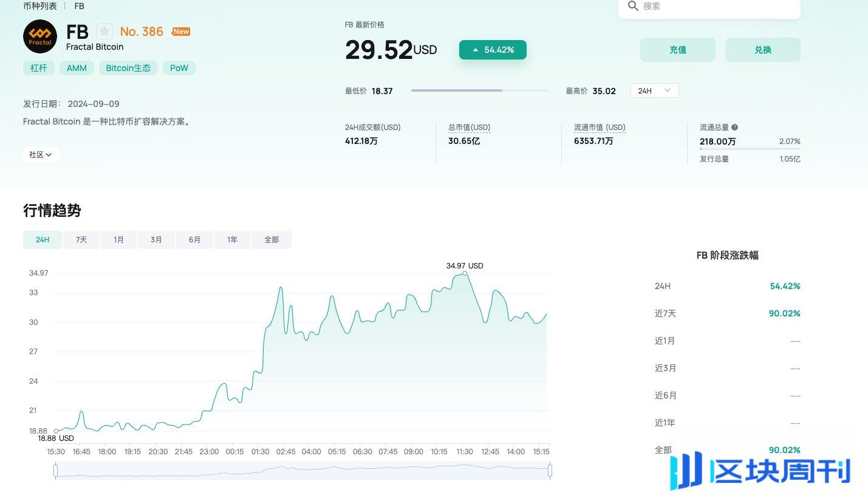
Task: Click the 流通市值 (USD) label
Action: pyautogui.click(x=600, y=128)
